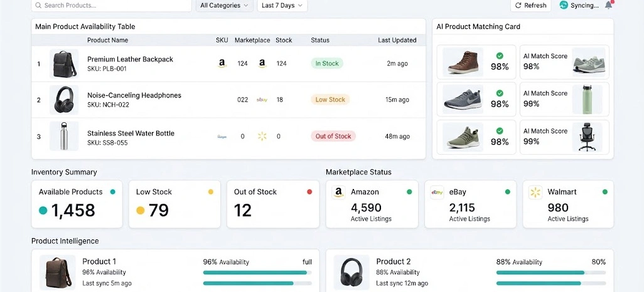The width and height of the screenshot is (644, 292).
Task: Click green status dot on eBay card
Action: click(x=508, y=192)
